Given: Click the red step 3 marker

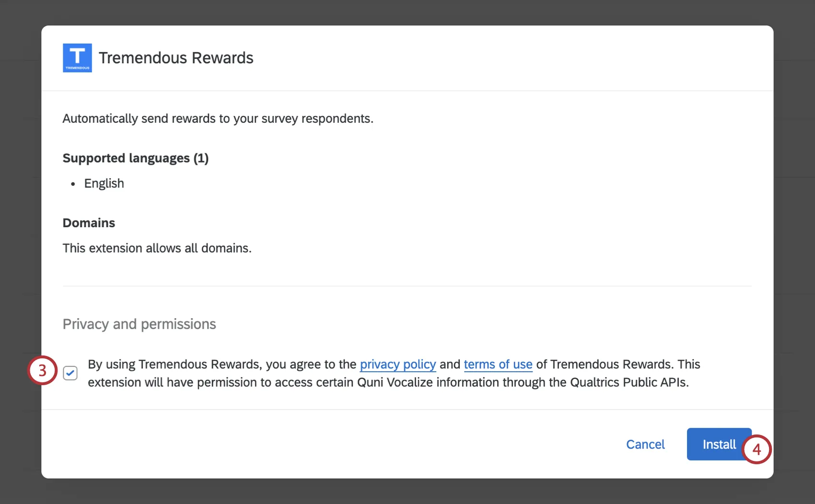Looking at the screenshot, I should click(42, 370).
